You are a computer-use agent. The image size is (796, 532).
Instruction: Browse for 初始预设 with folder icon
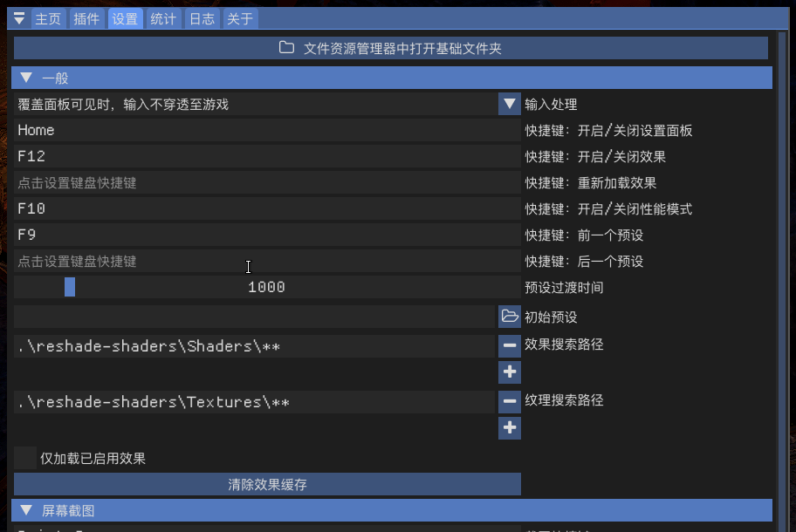510,317
